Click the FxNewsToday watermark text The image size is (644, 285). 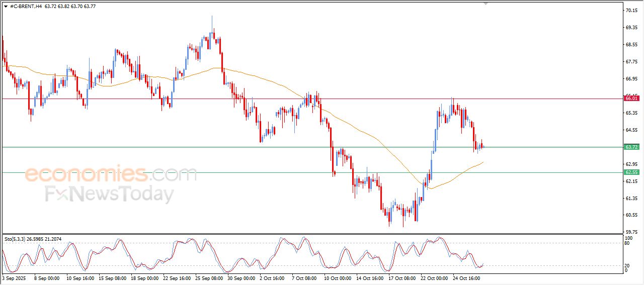click(110, 194)
